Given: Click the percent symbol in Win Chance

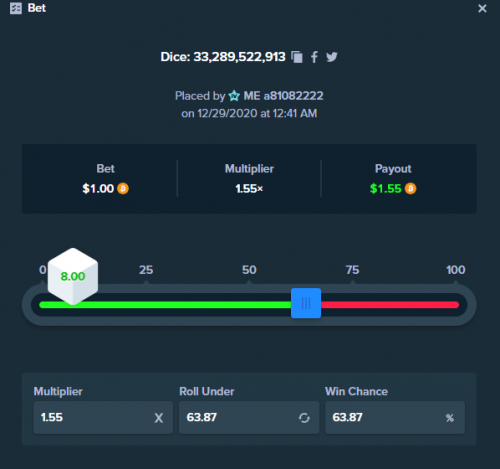Looking at the screenshot, I should pyautogui.click(x=450, y=418).
